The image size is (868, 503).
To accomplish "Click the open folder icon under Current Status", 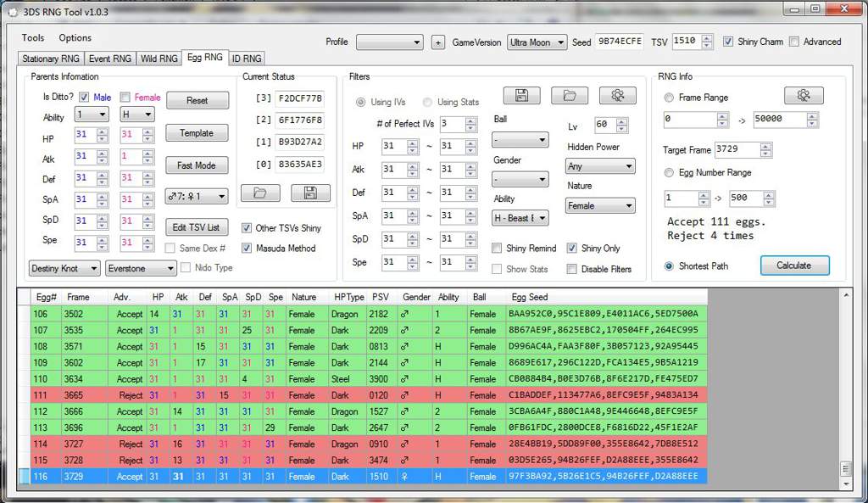I will [260, 193].
